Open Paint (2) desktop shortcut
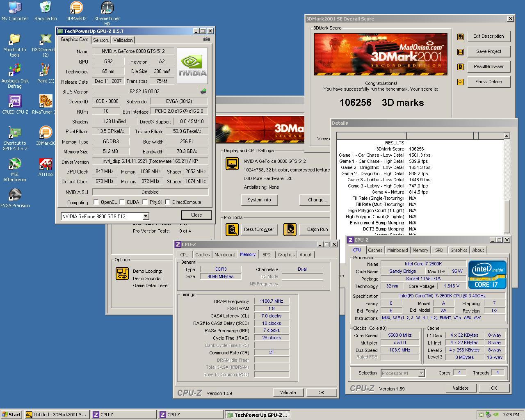 click(46, 73)
